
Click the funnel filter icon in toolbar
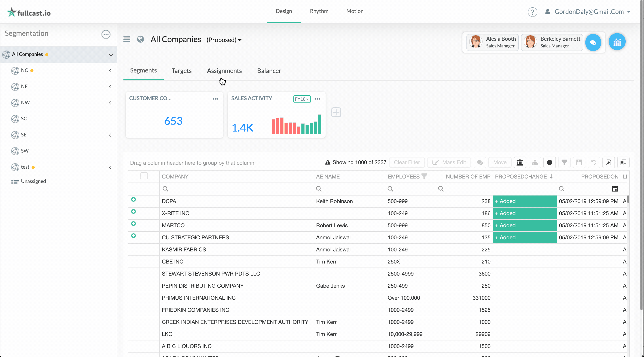click(564, 162)
